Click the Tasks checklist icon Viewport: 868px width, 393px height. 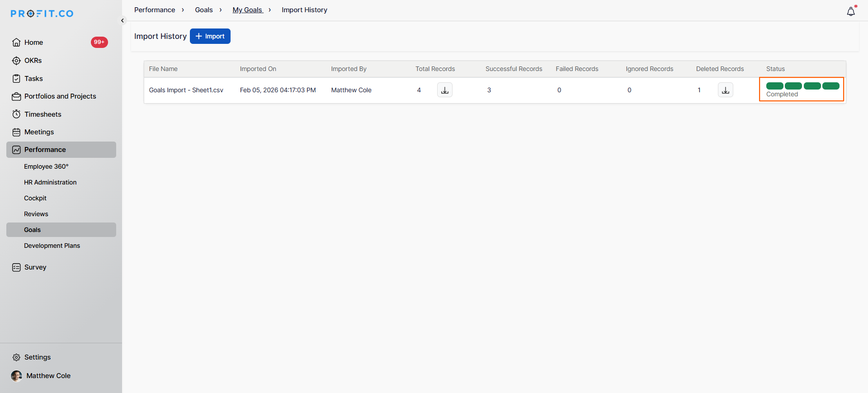[16, 79]
